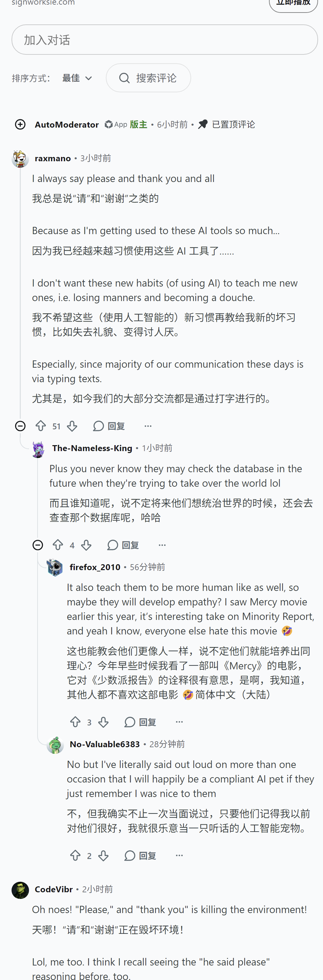Collapse The-Nameless-King's reply thread
323x980 pixels.
(38, 545)
